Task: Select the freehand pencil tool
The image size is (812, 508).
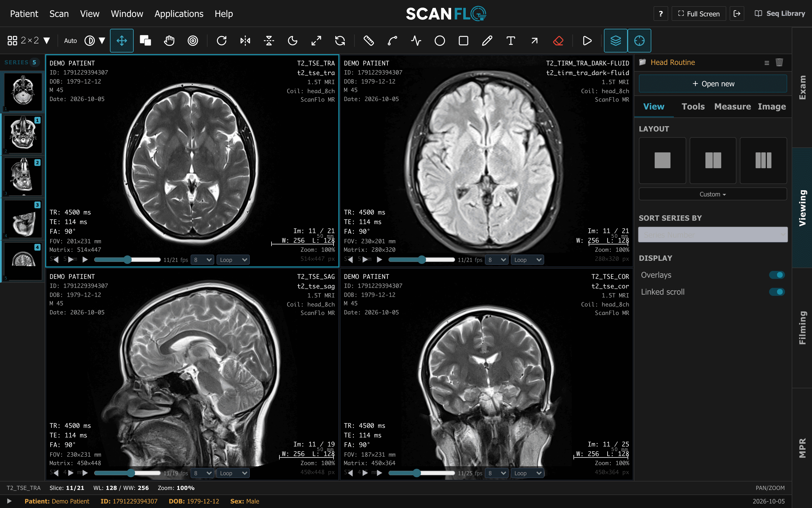Action: coord(487,41)
